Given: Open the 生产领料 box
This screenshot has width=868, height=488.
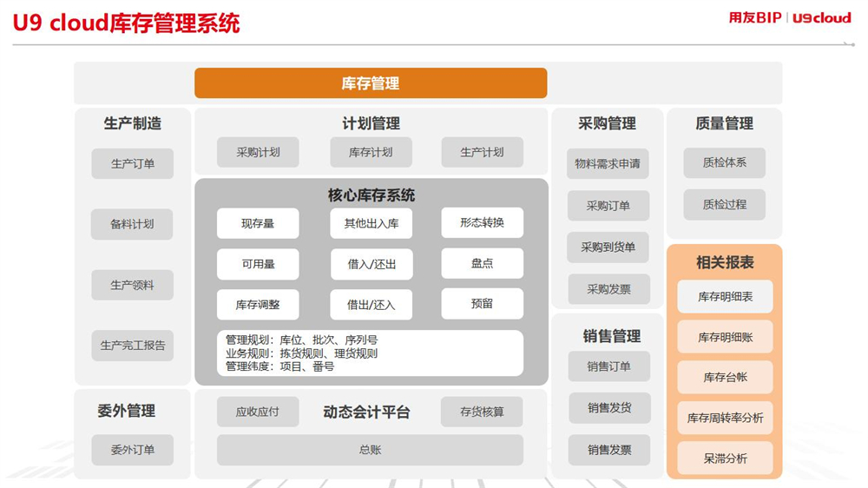Looking at the screenshot, I should [132, 285].
